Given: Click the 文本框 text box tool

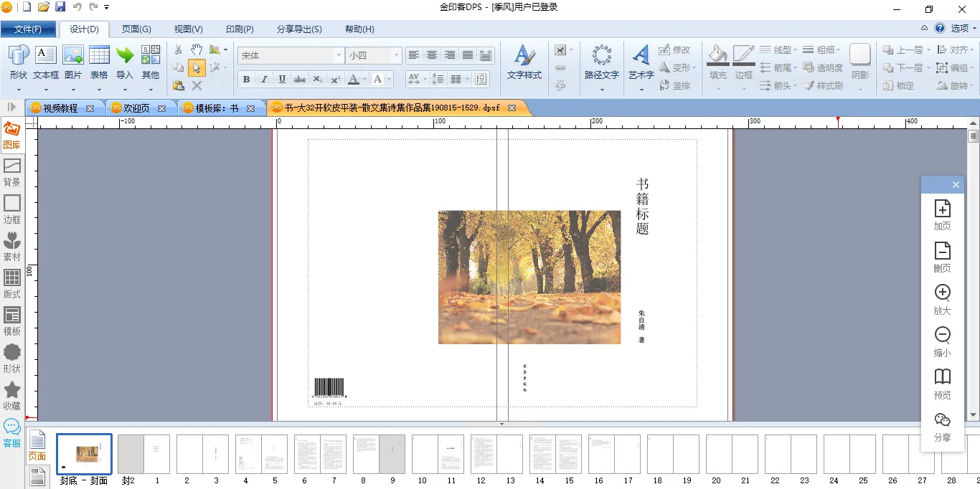Looking at the screenshot, I should point(46,62).
